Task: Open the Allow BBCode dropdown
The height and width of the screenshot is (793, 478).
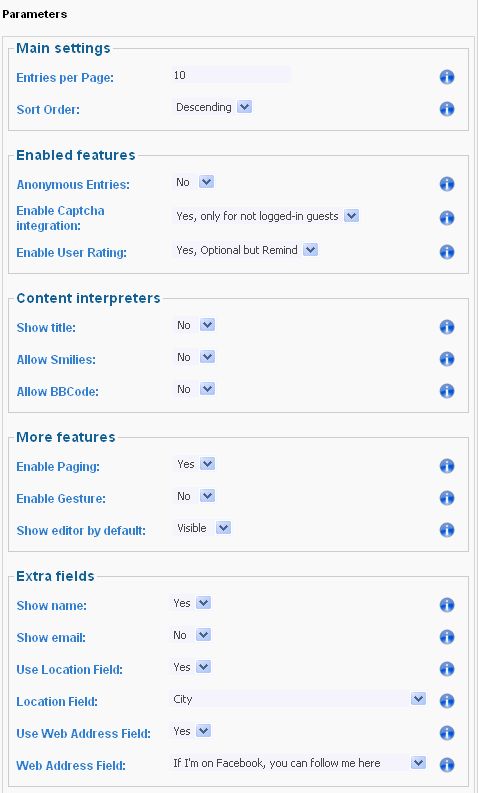Action: (x=195, y=389)
